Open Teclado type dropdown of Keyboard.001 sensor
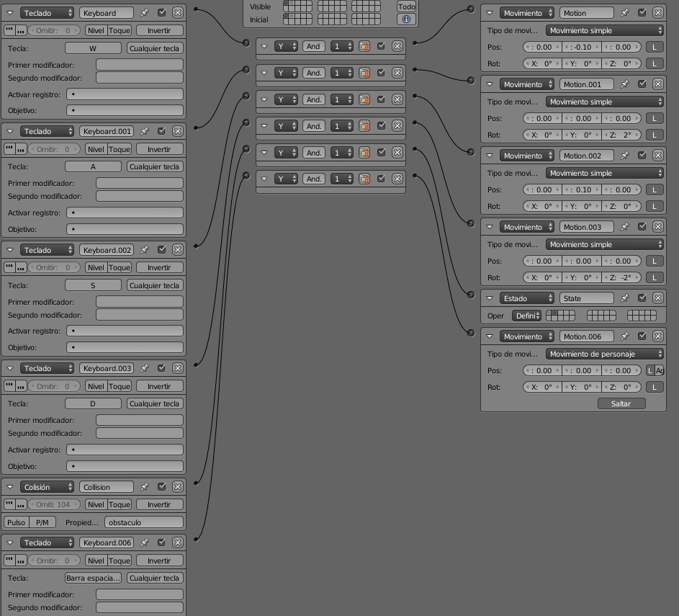 [x=47, y=131]
